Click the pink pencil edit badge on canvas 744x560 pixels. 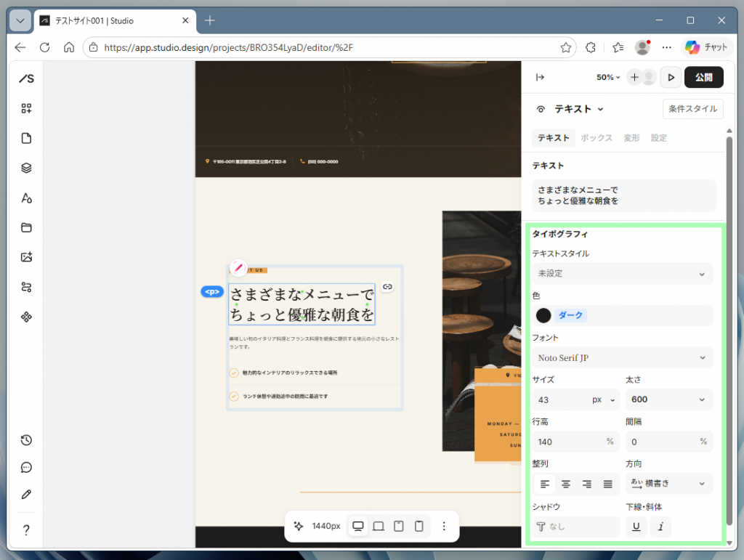(x=238, y=267)
